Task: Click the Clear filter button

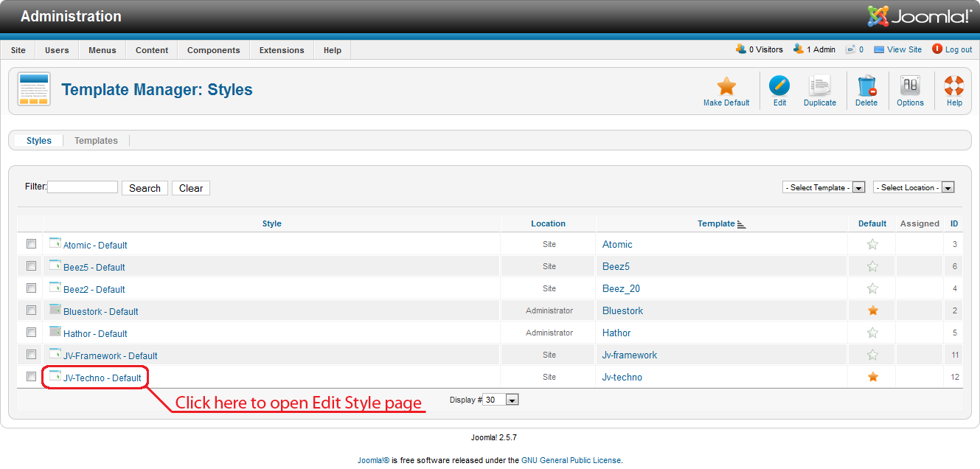Action: tap(191, 188)
